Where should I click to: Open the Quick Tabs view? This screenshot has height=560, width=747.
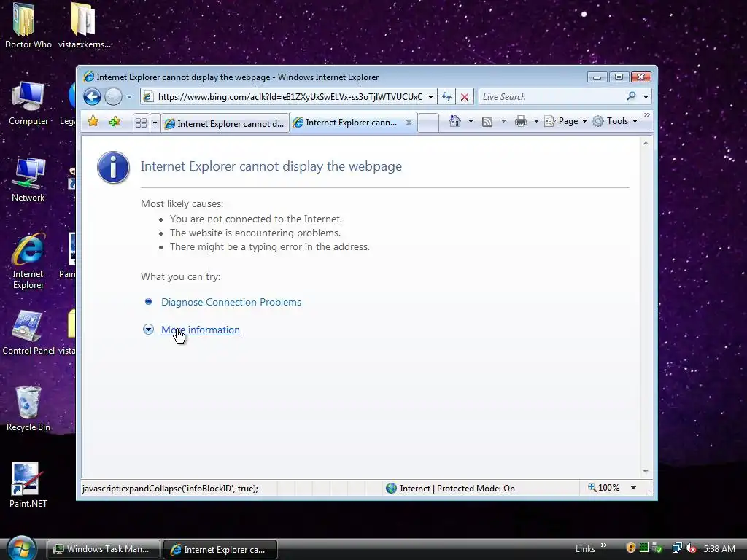coord(141,122)
